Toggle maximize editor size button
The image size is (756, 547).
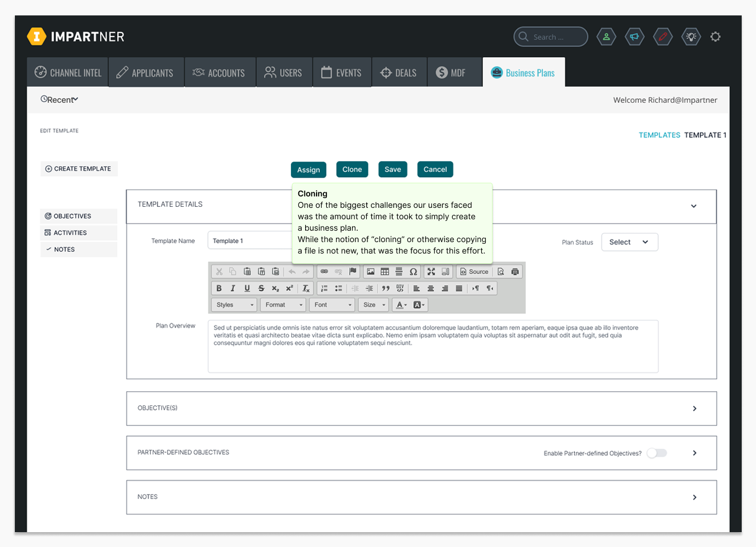431,272
